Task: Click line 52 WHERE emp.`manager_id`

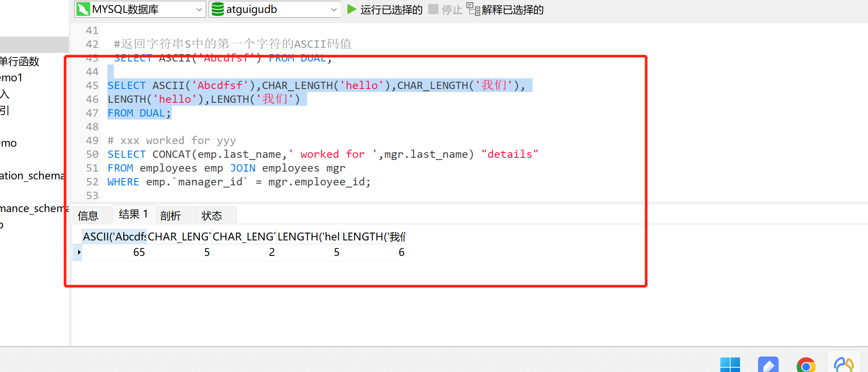Action: pos(239,182)
